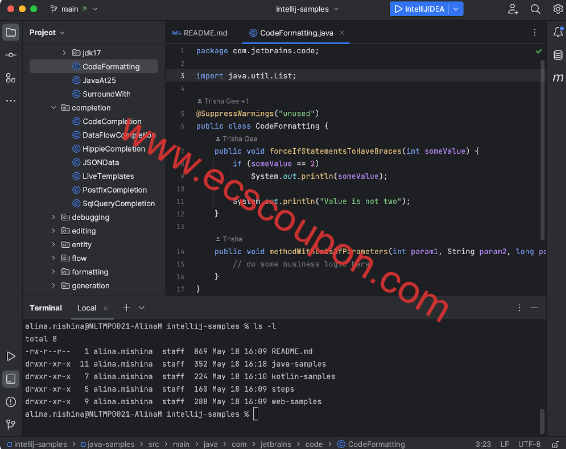This screenshot has height=449, width=566.
Task: Open the Problems tool window icon
Action: (11, 402)
